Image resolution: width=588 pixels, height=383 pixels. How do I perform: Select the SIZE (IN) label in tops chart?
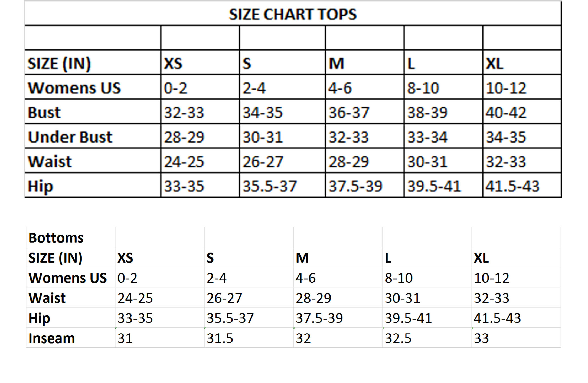pyautogui.click(x=59, y=64)
